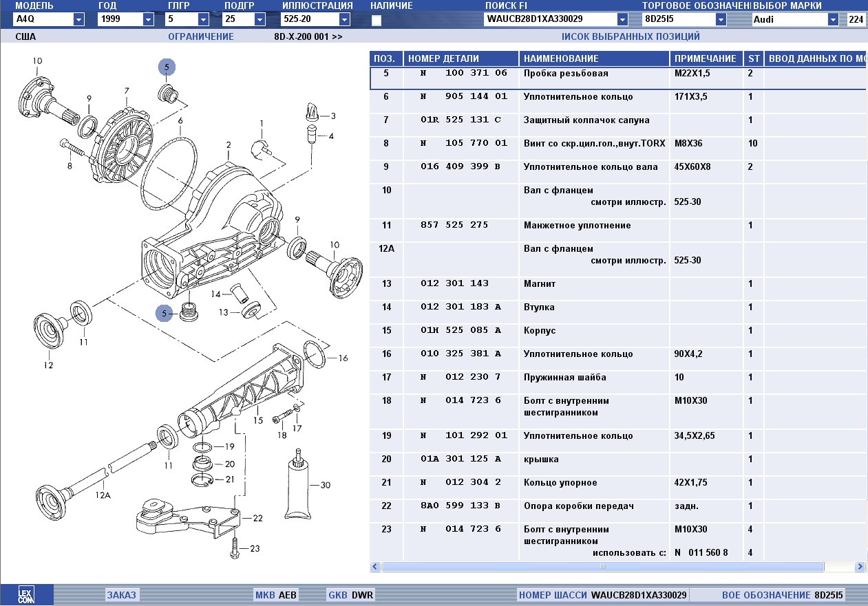The image size is (868, 606).
Task: Click callout number 16 in the diagram
Action: tap(343, 358)
